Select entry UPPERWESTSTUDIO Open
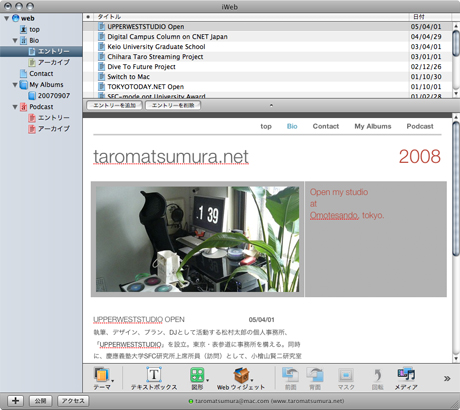 pos(267,26)
